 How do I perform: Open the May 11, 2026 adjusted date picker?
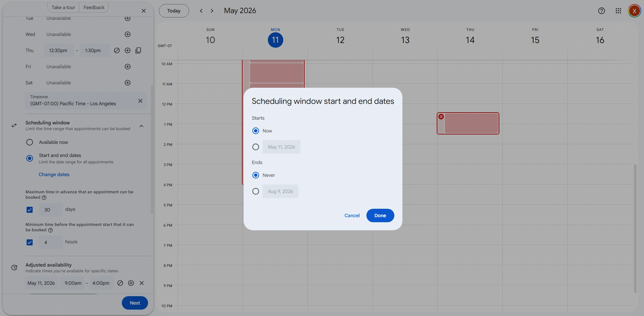click(x=41, y=283)
